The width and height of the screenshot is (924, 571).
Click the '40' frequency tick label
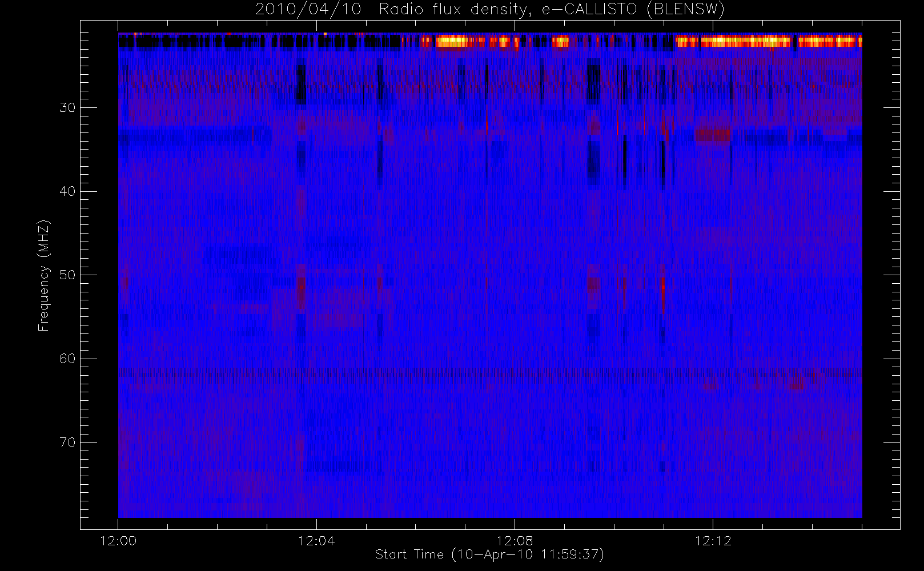point(67,191)
